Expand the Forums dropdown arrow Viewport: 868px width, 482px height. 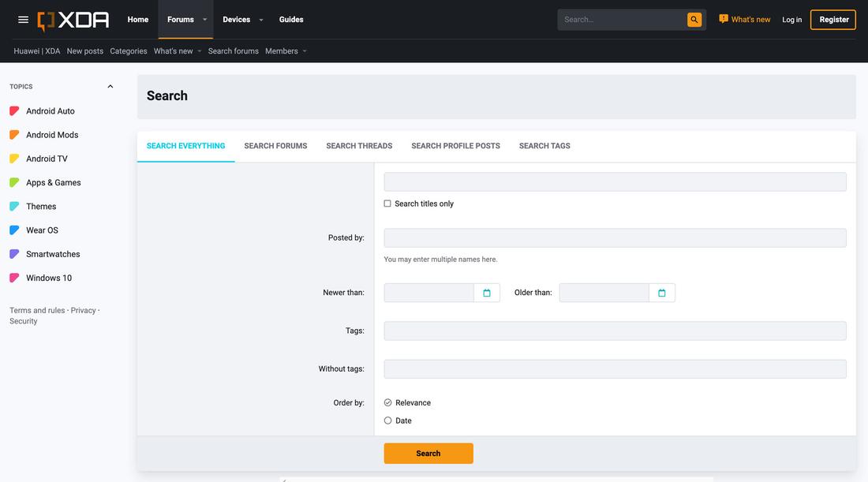point(204,19)
